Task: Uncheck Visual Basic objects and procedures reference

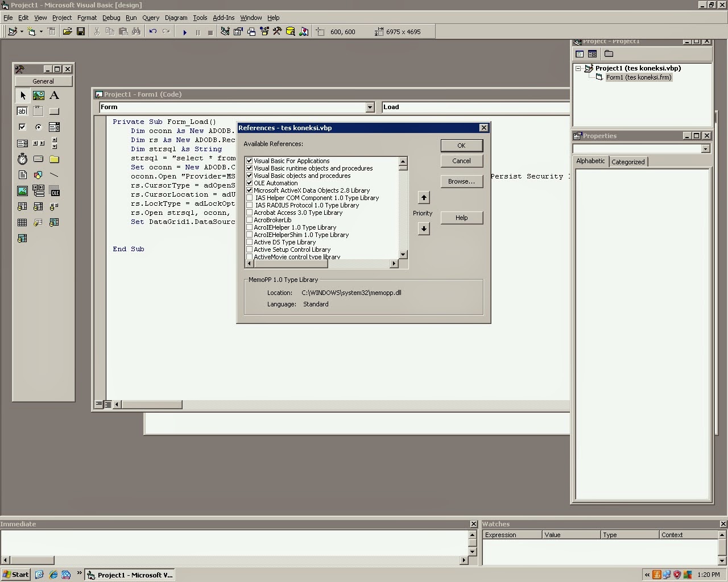Action: pyautogui.click(x=249, y=176)
